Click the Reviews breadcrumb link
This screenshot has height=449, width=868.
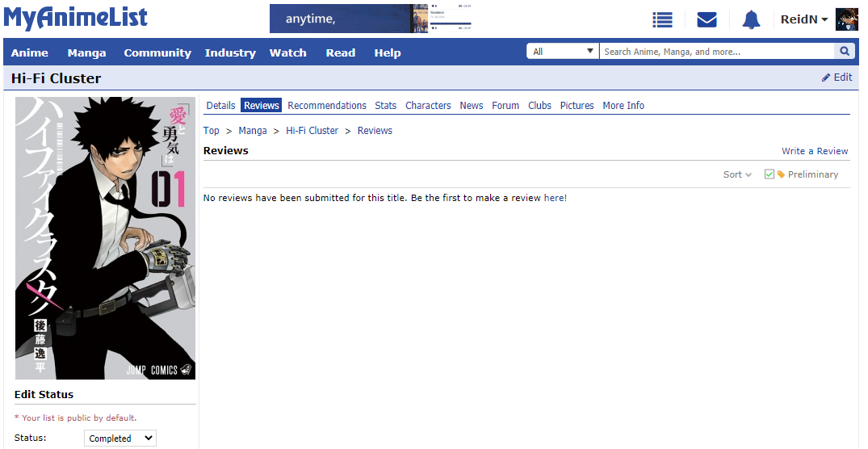[x=375, y=131]
